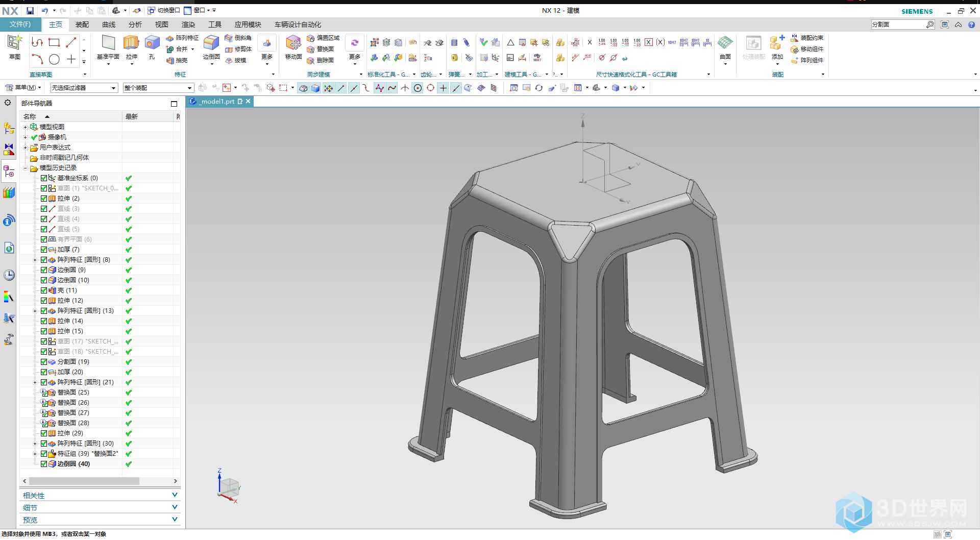
Task: Uncheck the 拉伸 (2) checkbox
Action: coord(44,199)
